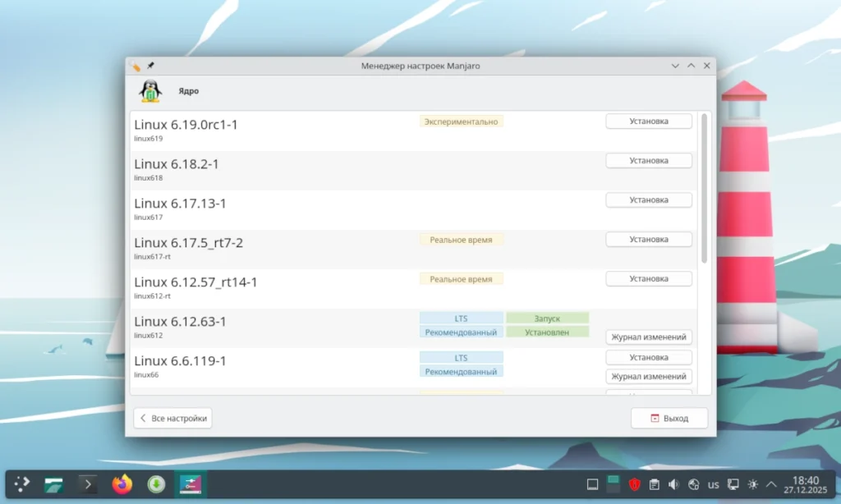Install the Linux 6.18.2-1 kernel
841x504 pixels.
[x=649, y=160]
